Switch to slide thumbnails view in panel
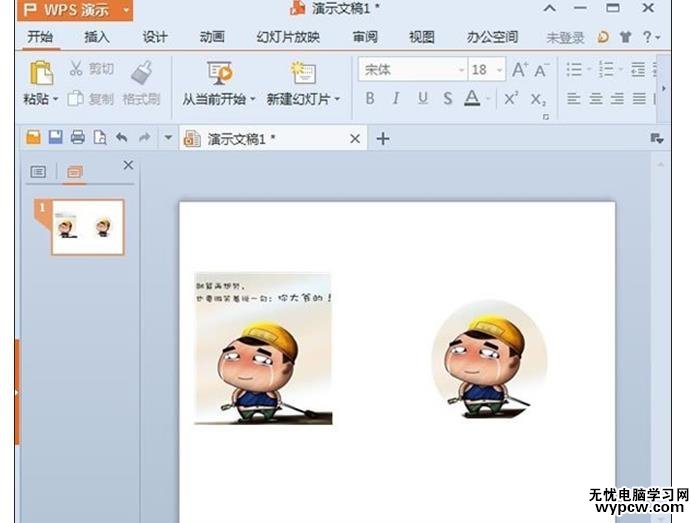This screenshot has width=700, height=523. coord(75,172)
